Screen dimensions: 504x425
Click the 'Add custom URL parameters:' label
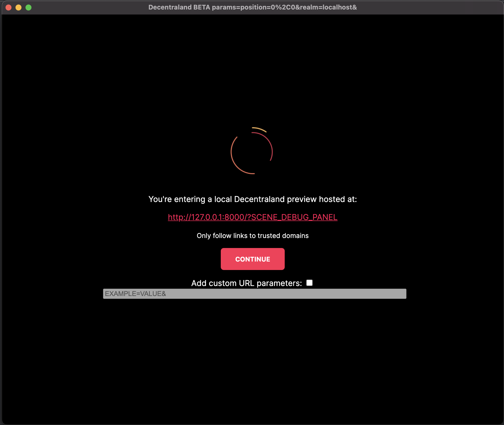pyautogui.click(x=246, y=283)
